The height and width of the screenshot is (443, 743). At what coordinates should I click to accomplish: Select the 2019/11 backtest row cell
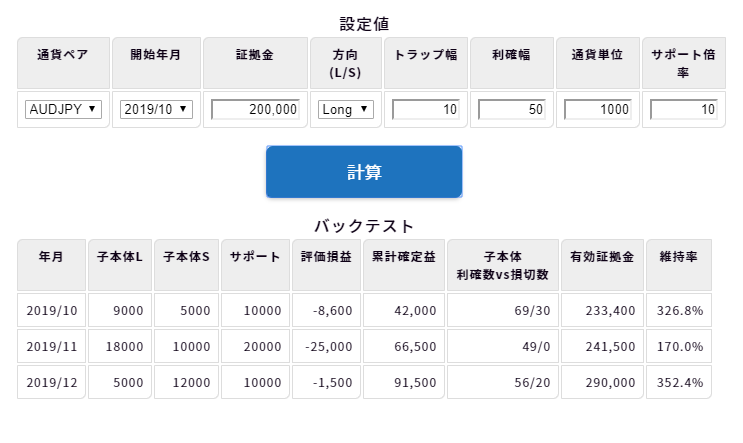[52, 346]
